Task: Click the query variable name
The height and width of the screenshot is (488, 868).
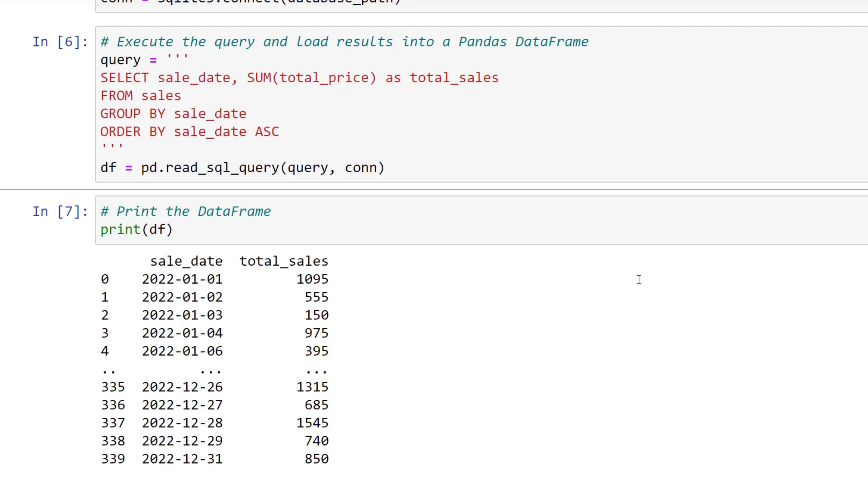Action: (120, 60)
